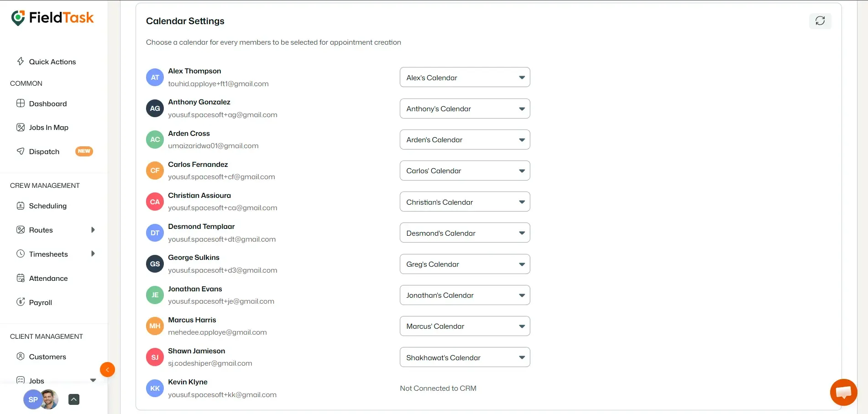Click the SP profile avatar

(32, 399)
